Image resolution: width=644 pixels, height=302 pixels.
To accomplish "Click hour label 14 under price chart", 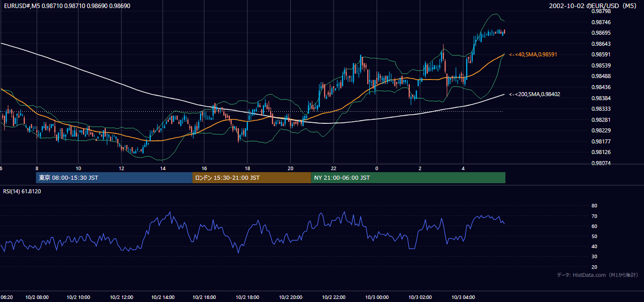I will pos(163,168).
